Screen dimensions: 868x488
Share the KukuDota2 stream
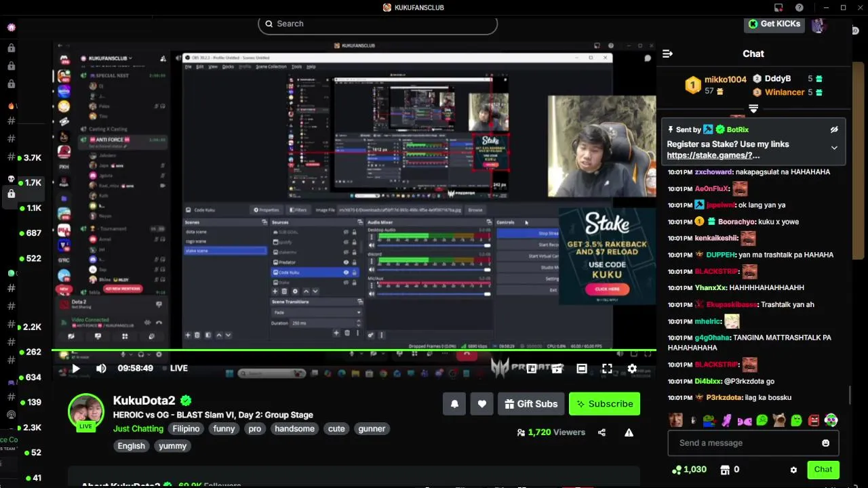[601, 432]
